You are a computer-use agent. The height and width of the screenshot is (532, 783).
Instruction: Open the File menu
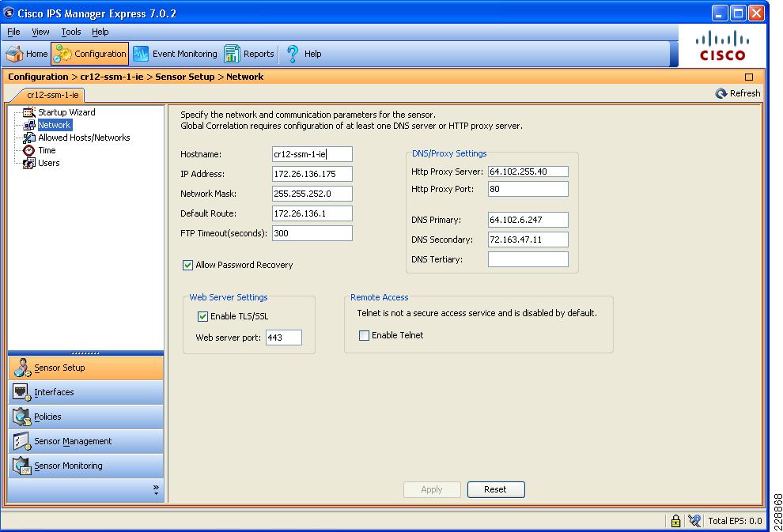point(13,32)
